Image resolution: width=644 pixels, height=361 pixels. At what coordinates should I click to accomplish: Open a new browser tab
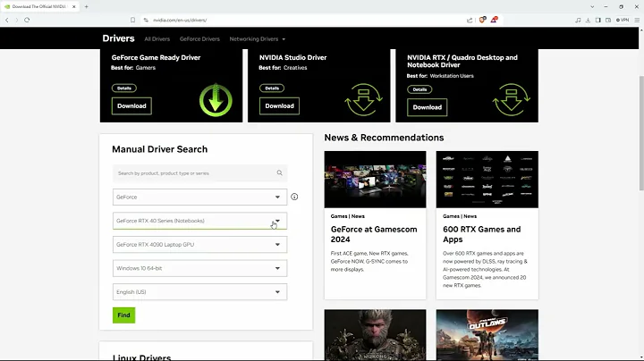pyautogui.click(x=86, y=6)
